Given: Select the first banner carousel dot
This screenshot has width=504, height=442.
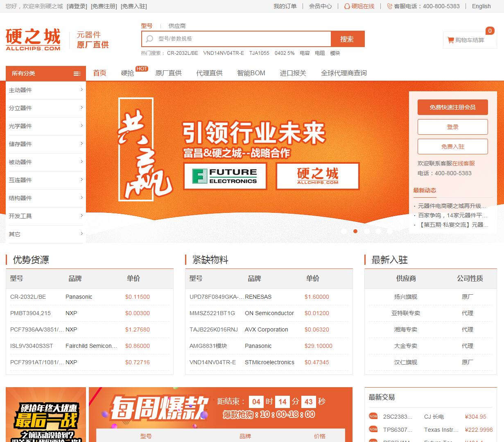Looking at the screenshot, I should [x=344, y=231].
